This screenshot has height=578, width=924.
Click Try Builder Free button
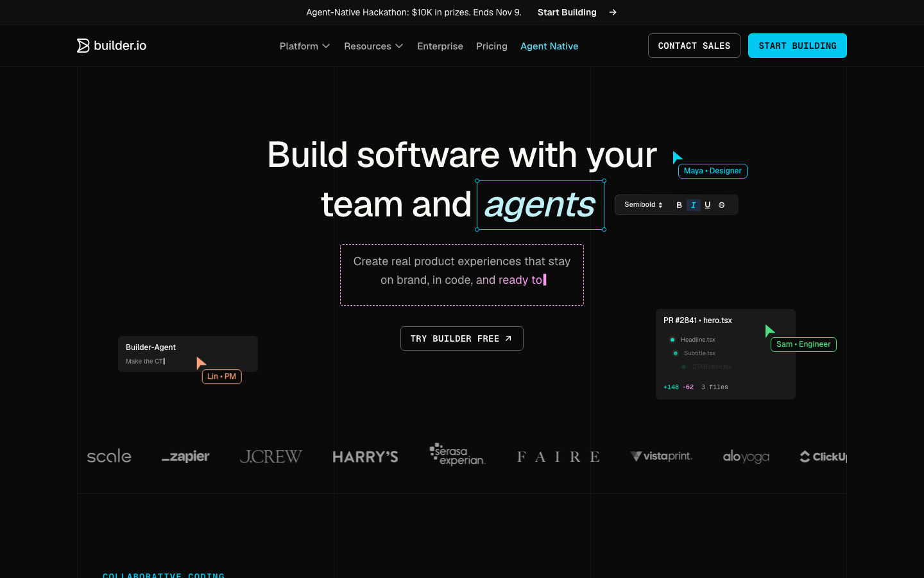(462, 338)
